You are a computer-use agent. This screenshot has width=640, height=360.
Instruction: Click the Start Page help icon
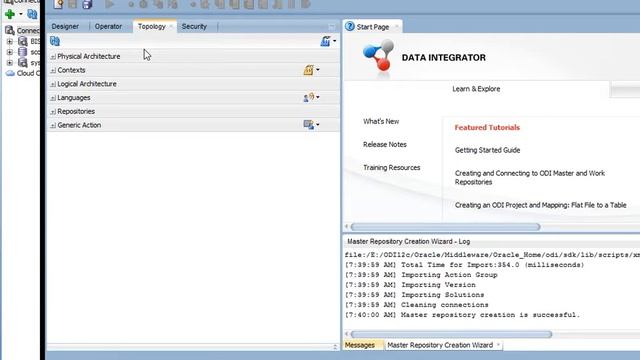pyautogui.click(x=350, y=27)
